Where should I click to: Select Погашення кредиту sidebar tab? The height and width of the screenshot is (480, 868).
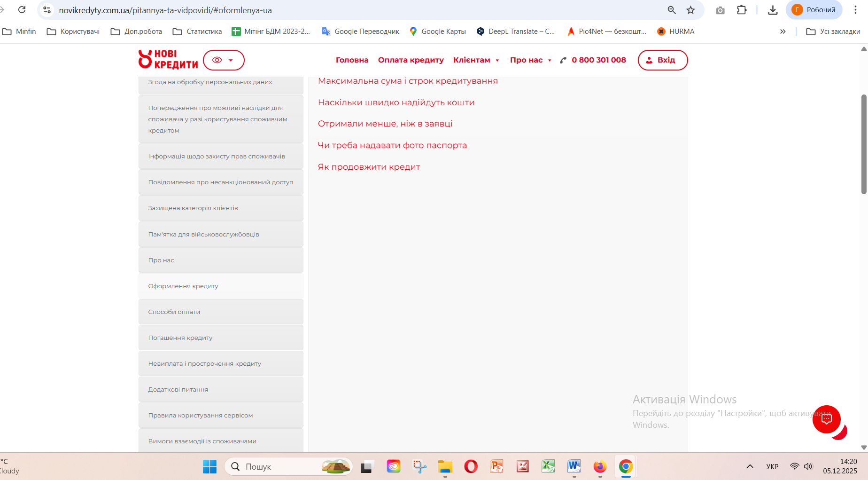coord(221,338)
